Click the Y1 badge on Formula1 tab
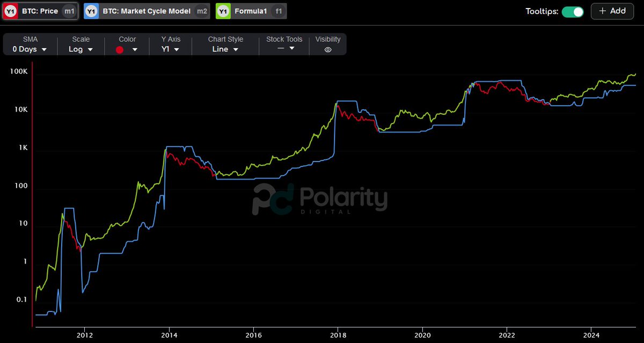Viewport: 644px width, 343px height. [x=223, y=11]
